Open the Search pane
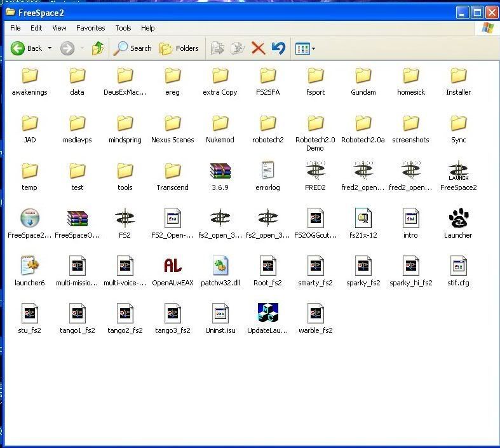 click(132, 48)
